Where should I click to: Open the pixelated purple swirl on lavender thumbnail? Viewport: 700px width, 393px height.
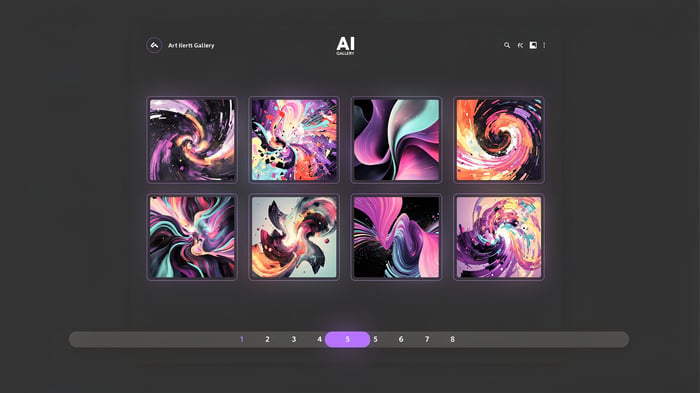pyautogui.click(x=499, y=237)
